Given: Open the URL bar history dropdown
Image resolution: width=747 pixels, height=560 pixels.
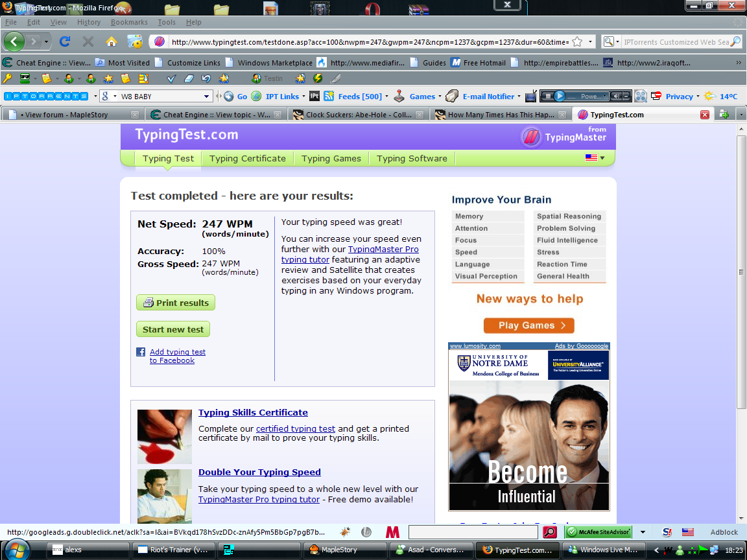Looking at the screenshot, I should [590, 42].
